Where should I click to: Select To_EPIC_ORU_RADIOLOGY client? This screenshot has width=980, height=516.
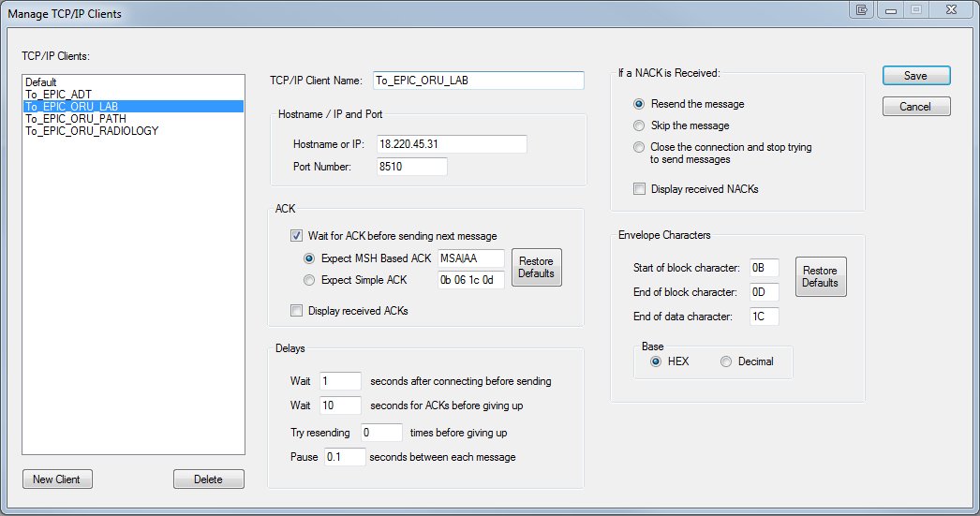(x=92, y=130)
